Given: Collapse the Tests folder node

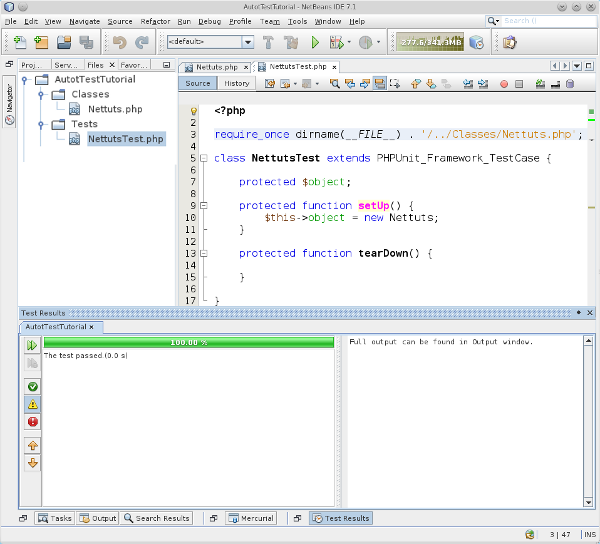Looking at the screenshot, I should (41, 124).
